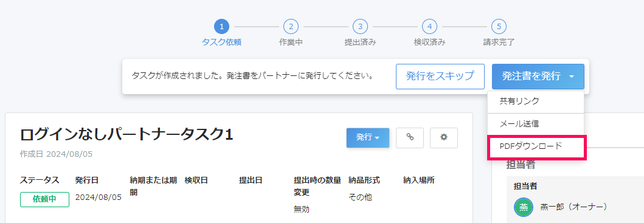Screen dimensions: 644x223
Task: Expand the 発注書を発行 dropdown arrow
Action: pyautogui.click(x=572, y=77)
